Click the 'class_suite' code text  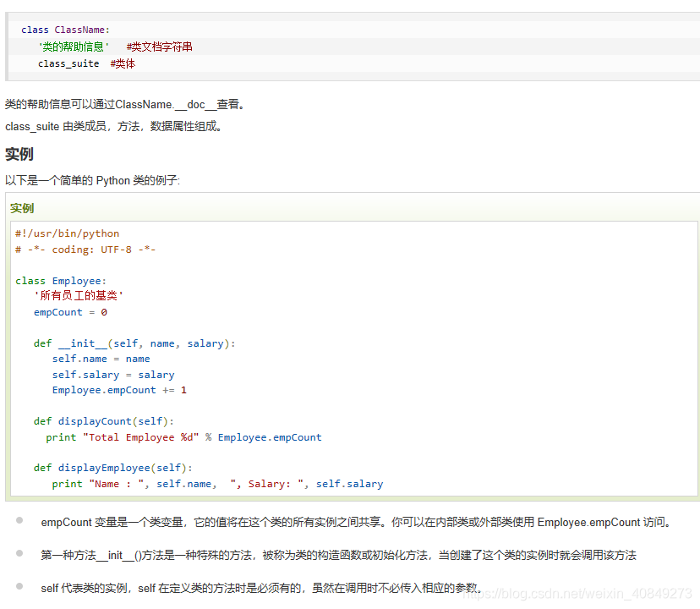(x=68, y=63)
